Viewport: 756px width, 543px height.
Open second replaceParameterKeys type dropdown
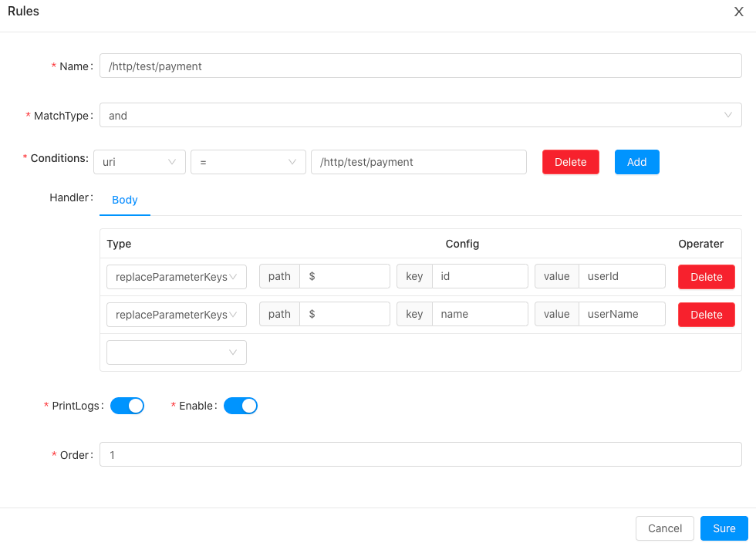point(176,315)
